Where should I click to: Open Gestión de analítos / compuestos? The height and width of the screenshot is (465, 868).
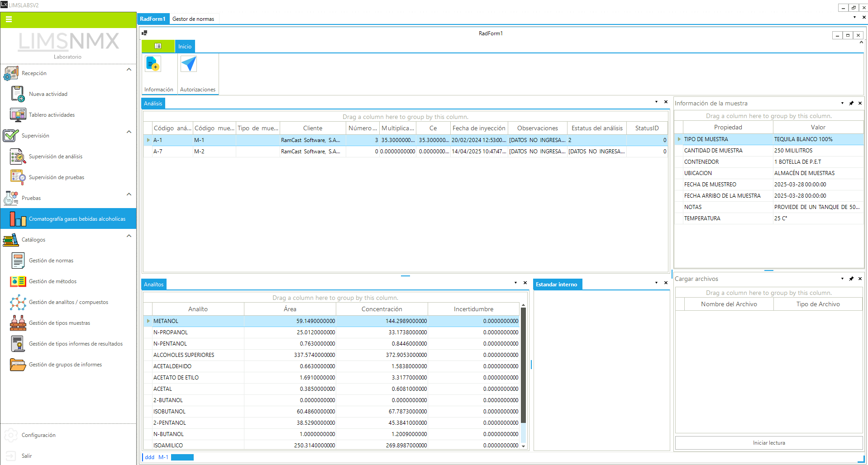click(x=68, y=302)
